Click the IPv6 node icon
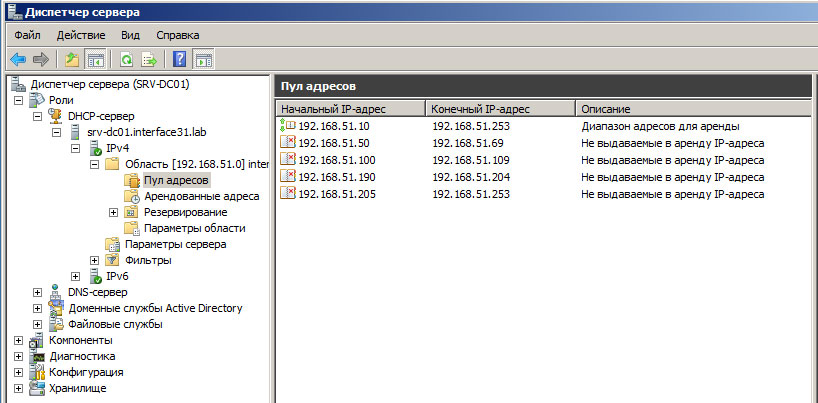The width and height of the screenshot is (818, 403). pyautogui.click(x=95, y=276)
